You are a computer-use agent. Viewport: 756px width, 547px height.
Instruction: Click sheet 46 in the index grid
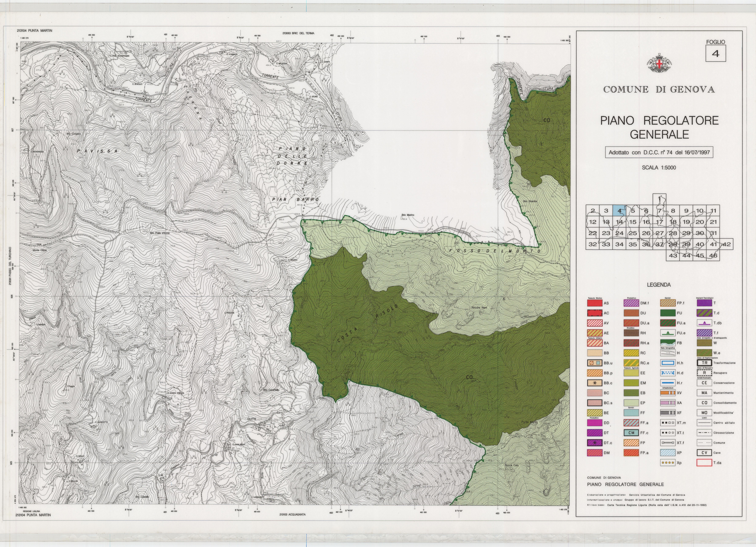[713, 256]
